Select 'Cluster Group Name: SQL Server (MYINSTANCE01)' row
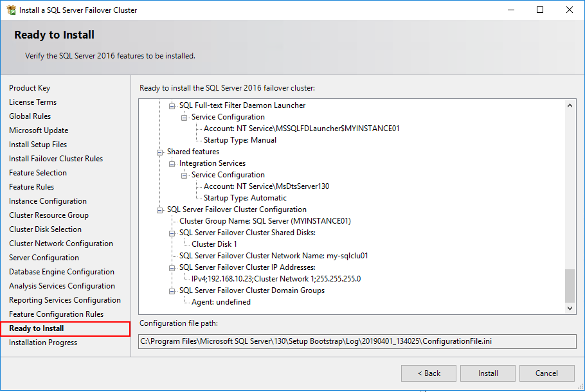The height and width of the screenshot is (392, 585). click(x=265, y=221)
